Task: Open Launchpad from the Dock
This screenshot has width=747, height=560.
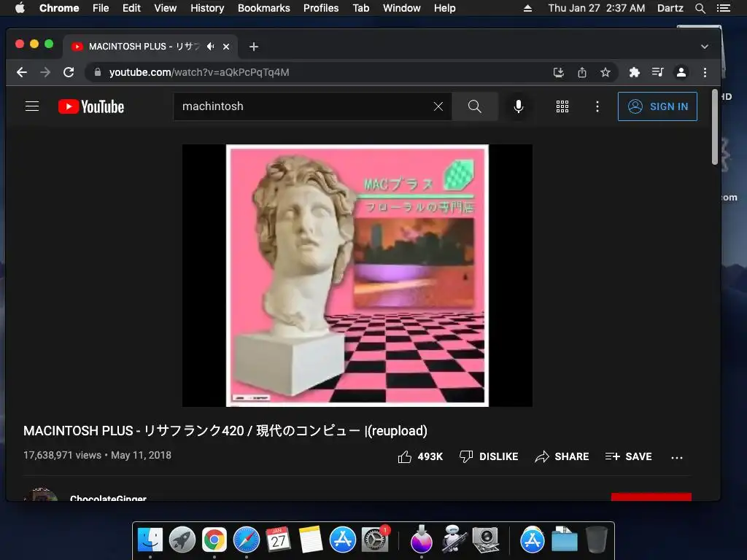Action: pyautogui.click(x=182, y=540)
